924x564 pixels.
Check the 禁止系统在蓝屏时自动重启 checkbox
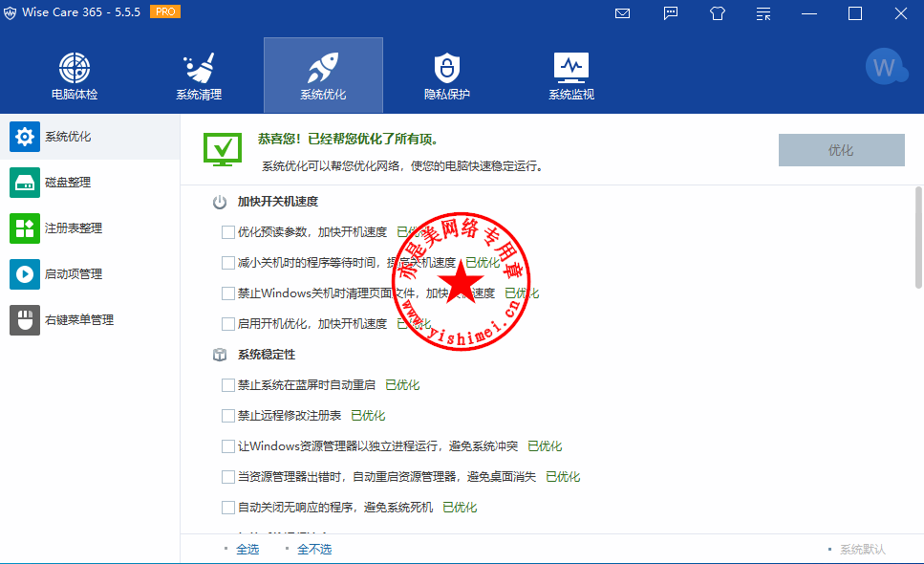pos(228,385)
